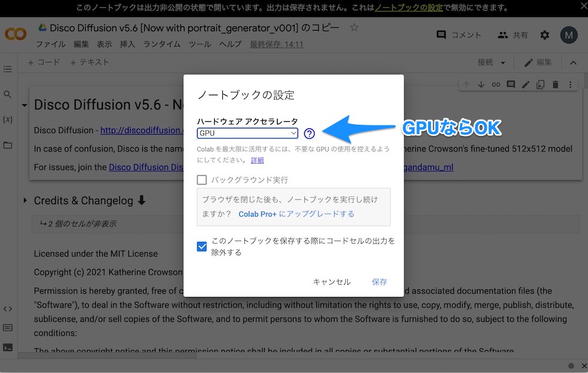Close the bottom status bar
The height and width of the screenshot is (373, 588).
pyautogui.click(x=584, y=366)
